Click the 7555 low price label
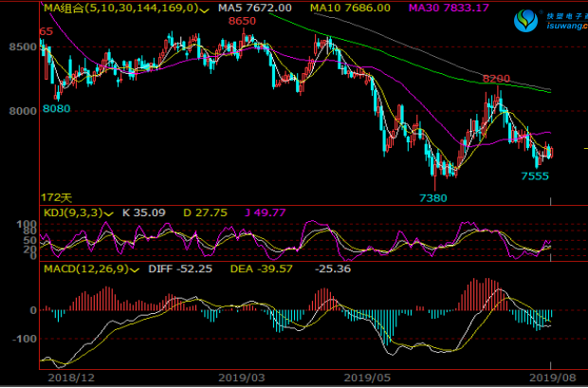 click(535, 176)
